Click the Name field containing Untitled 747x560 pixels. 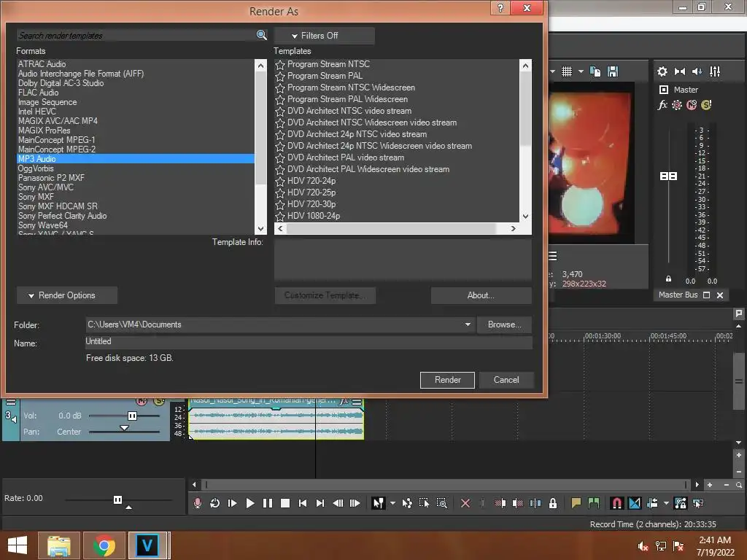pyautogui.click(x=309, y=342)
